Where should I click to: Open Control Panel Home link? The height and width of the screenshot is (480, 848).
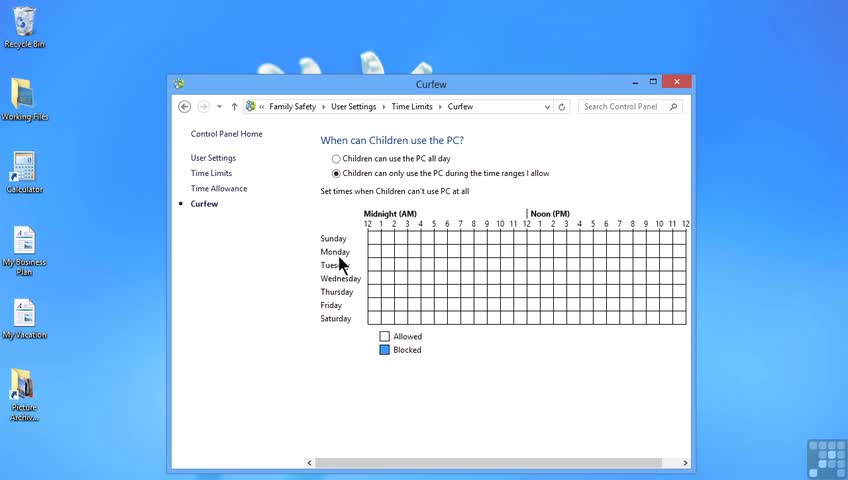tap(227, 134)
